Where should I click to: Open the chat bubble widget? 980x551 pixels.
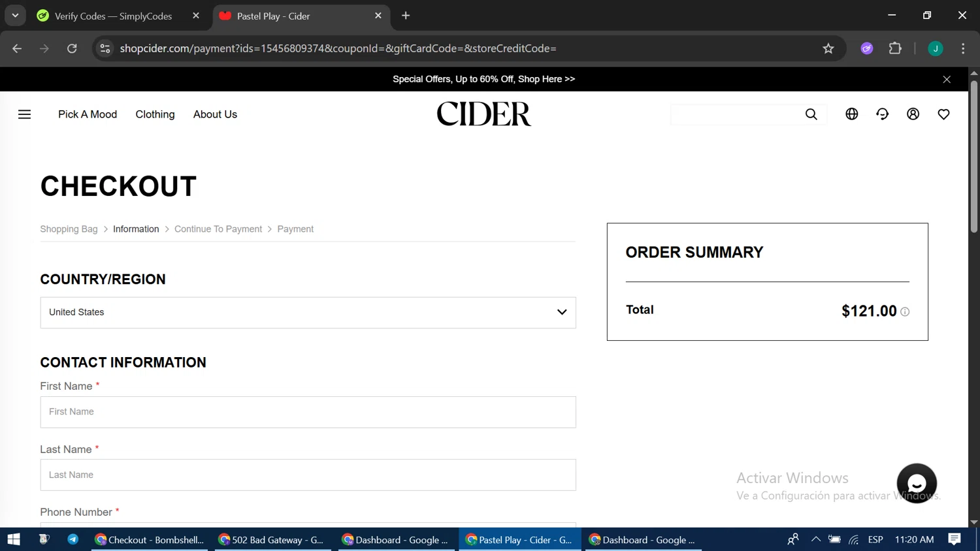point(917,483)
